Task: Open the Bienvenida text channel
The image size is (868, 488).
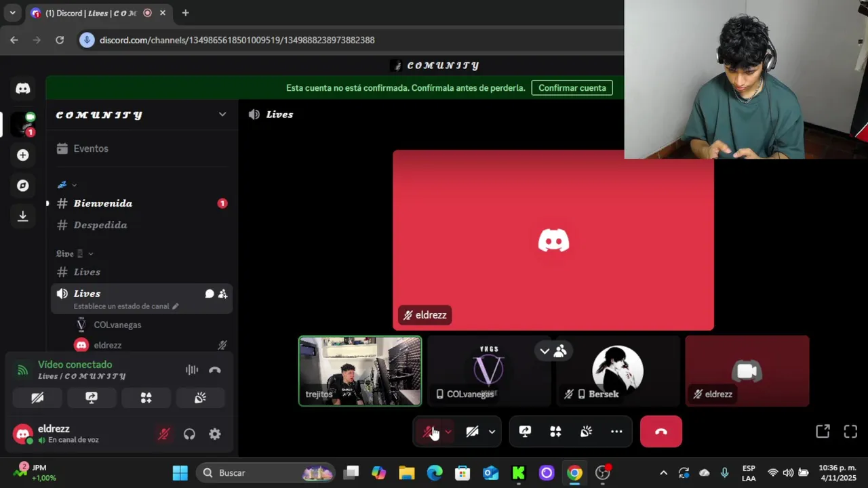Action: click(x=142, y=203)
